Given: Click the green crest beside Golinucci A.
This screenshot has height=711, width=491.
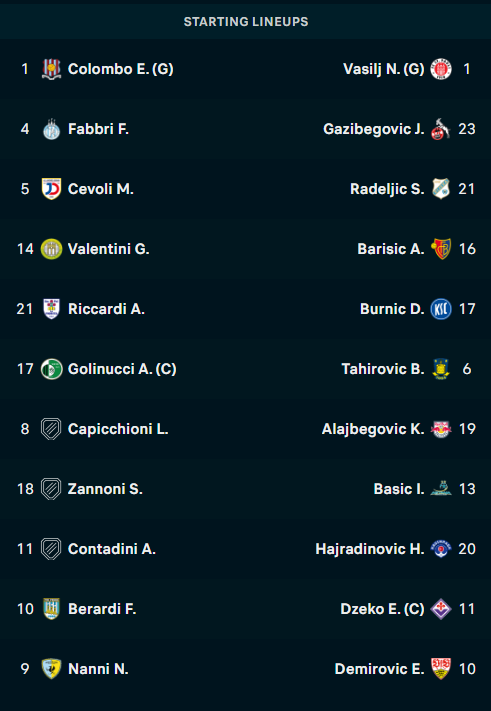Looking at the screenshot, I should pyautogui.click(x=51, y=369).
